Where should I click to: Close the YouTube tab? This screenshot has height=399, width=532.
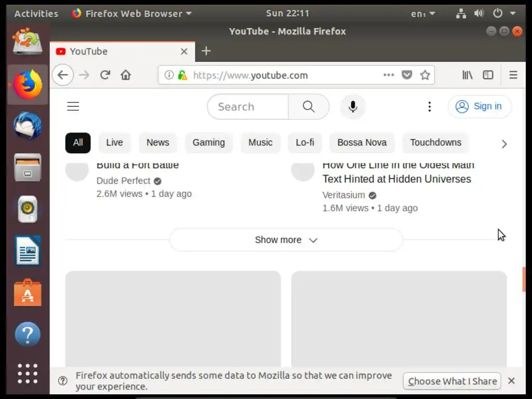(184, 51)
